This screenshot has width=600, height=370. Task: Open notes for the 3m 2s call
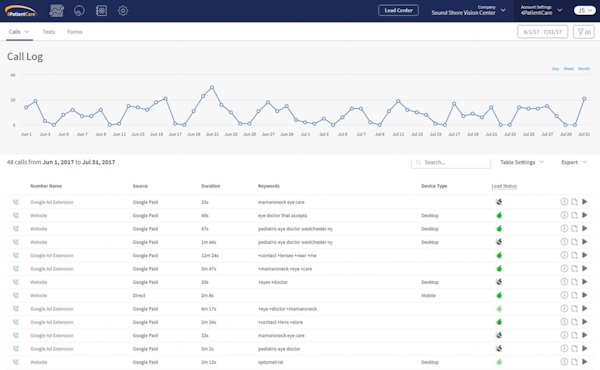574,349
